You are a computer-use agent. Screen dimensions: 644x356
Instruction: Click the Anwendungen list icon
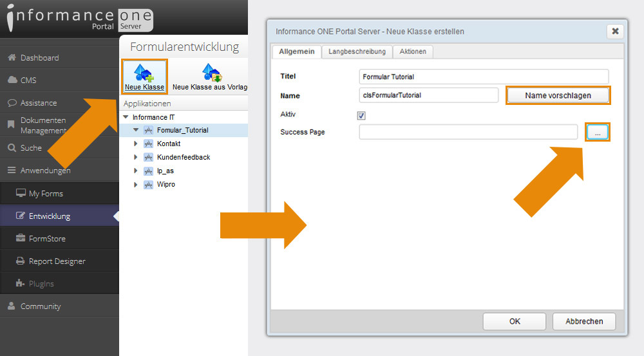12,170
